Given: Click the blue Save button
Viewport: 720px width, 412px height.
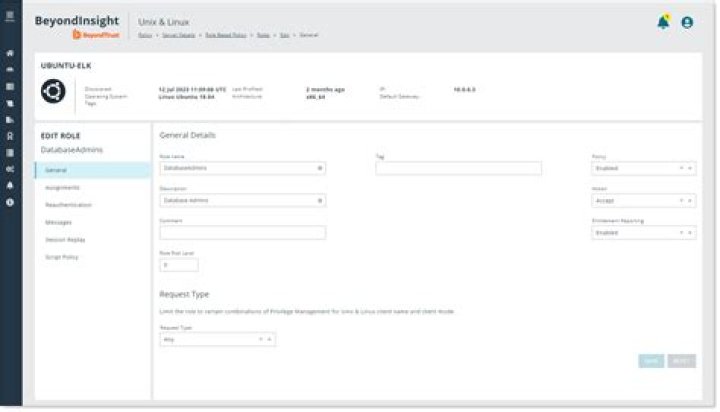Looking at the screenshot, I should pos(651,361).
